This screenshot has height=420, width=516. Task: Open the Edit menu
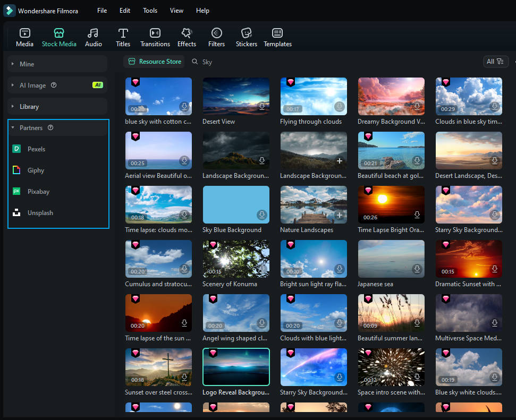click(125, 11)
